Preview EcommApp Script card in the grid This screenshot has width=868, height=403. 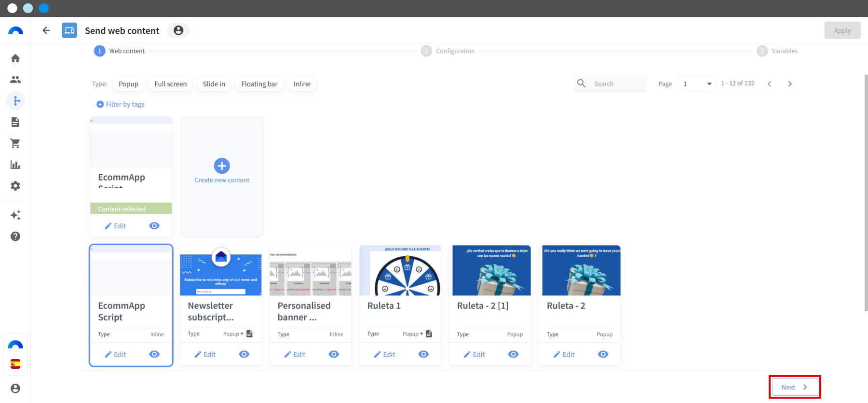154,354
